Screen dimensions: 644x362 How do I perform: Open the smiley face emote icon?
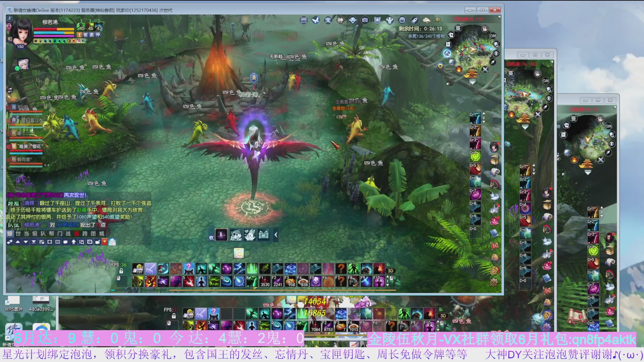pyautogui.click(x=402, y=20)
